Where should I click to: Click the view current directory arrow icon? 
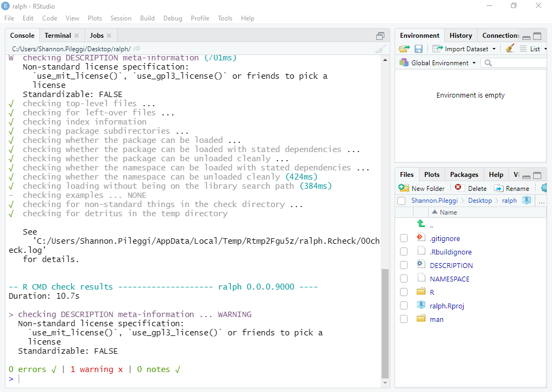[136, 49]
